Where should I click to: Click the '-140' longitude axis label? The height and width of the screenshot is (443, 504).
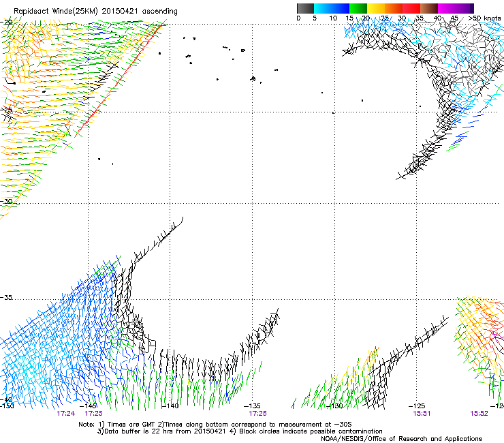click(x=170, y=406)
